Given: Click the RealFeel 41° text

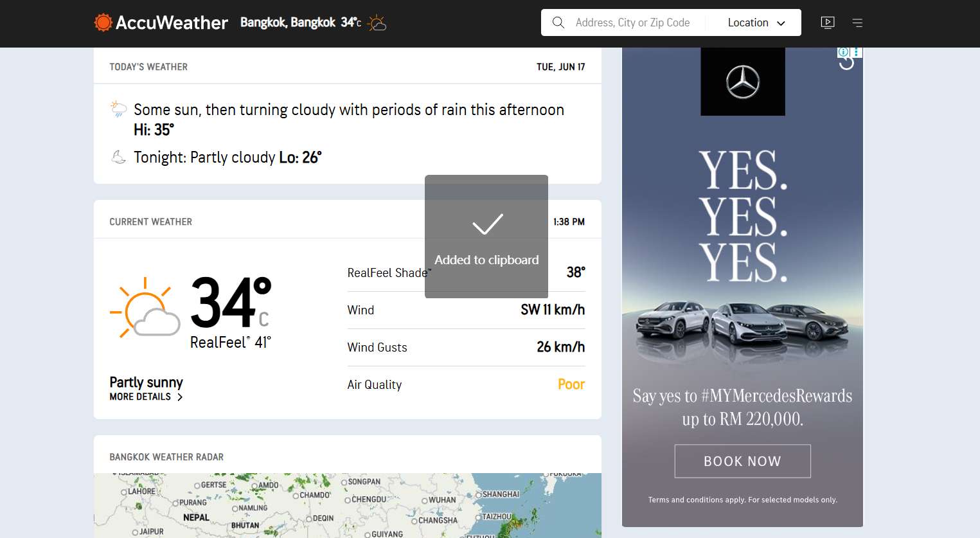Looking at the screenshot, I should click(x=231, y=343).
